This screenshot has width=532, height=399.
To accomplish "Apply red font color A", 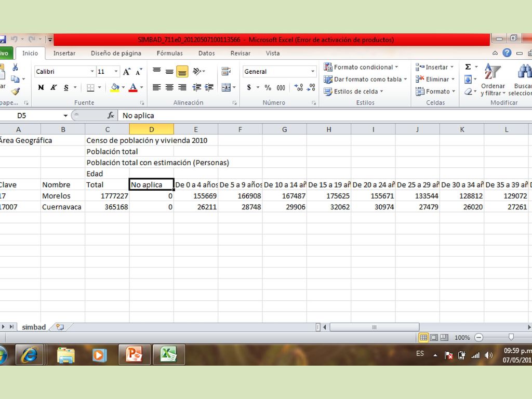I will click(134, 87).
